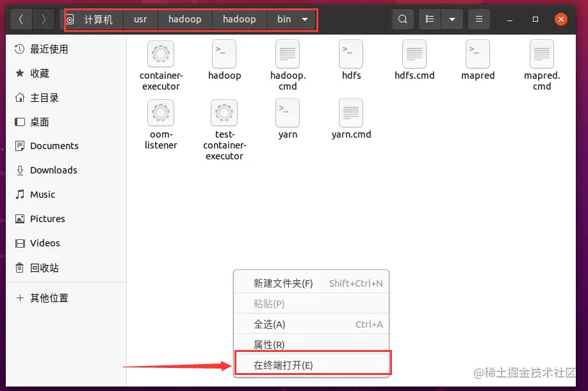The height and width of the screenshot is (391, 588).
Task: Choose 属性(R) from context menu
Action: pos(311,344)
